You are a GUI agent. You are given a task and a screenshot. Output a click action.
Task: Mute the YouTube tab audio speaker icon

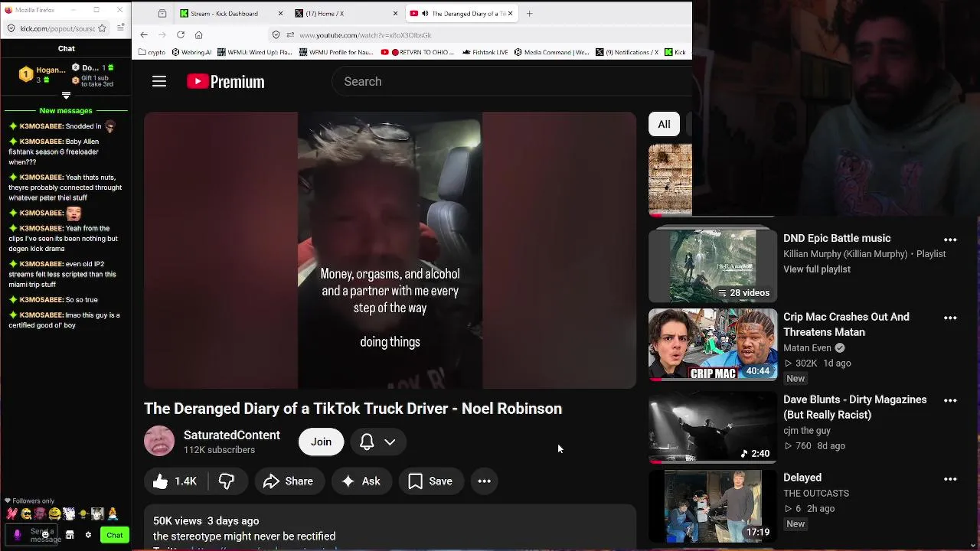point(424,14)
